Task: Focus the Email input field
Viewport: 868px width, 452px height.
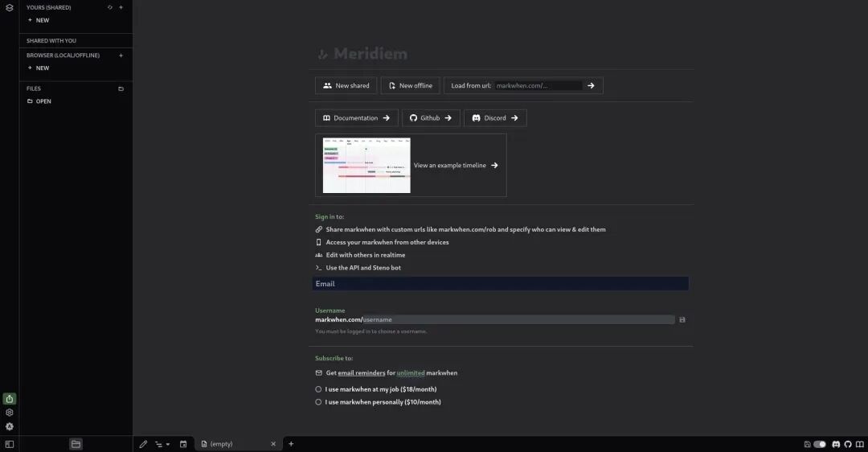Action: pyautogui.click(x=501, y=284)
